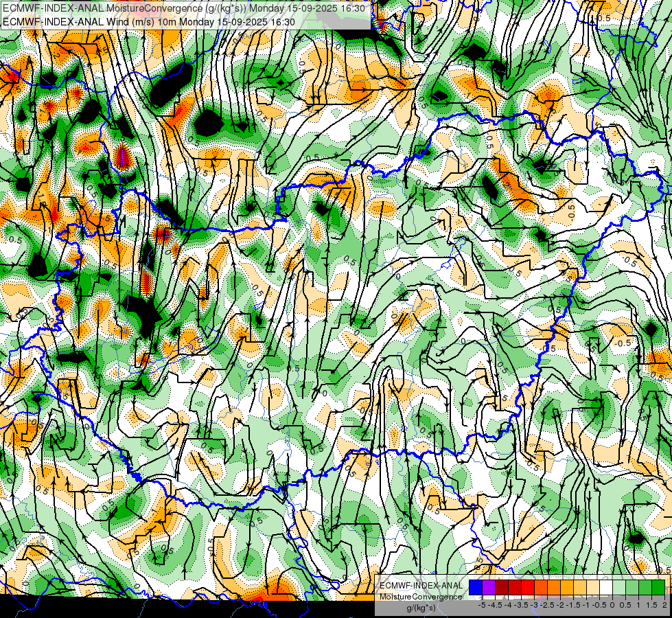Screen dimensions: 672x618
Task: Select the legend swatch between -4 and -3.5
Action: 515,588
